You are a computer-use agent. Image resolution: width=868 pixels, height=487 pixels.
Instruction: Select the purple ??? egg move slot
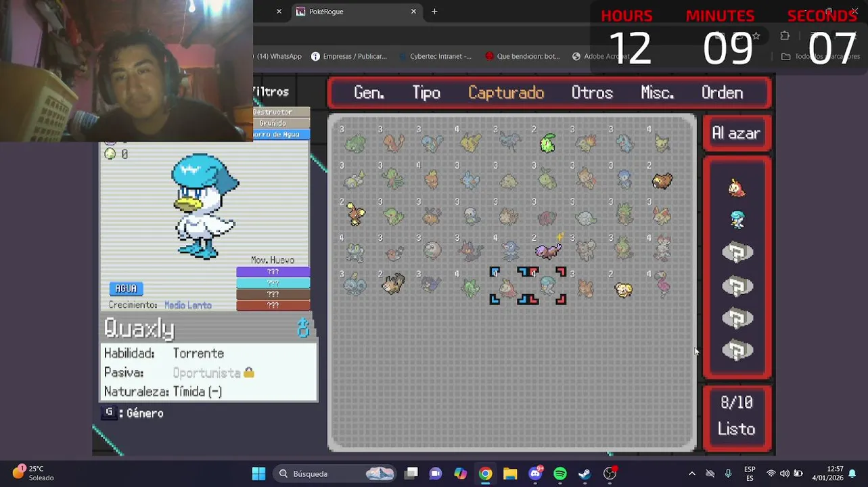click(x=273, y=272)
